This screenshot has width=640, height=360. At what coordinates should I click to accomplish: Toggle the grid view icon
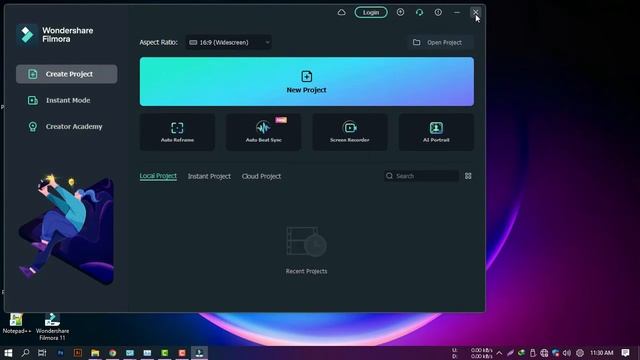468,176
